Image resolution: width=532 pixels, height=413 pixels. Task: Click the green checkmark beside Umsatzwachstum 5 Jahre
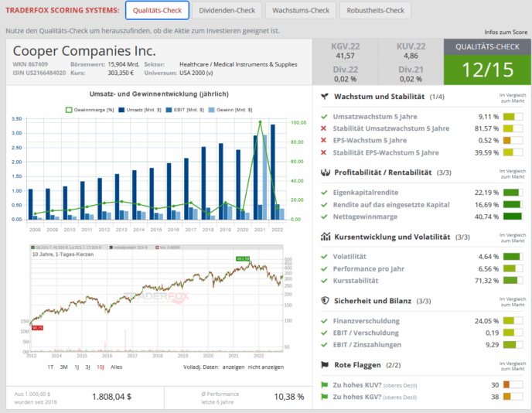coord(324,116)
